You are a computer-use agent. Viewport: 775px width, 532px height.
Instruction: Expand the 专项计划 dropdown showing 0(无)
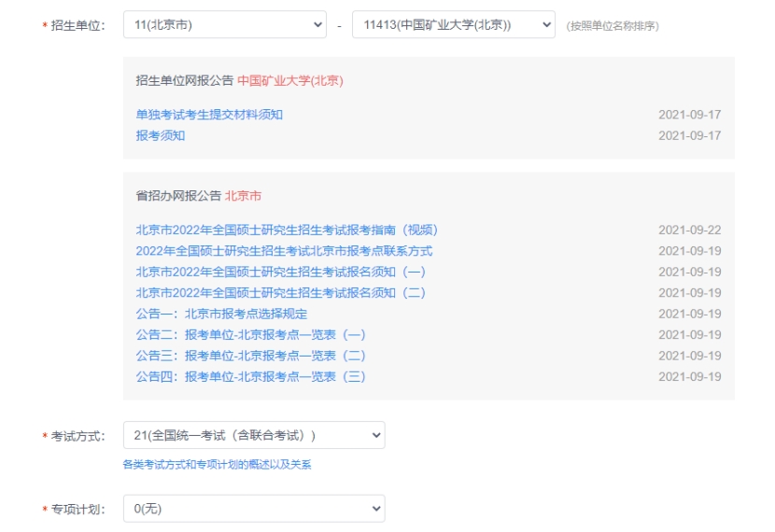tap(253, 509)
